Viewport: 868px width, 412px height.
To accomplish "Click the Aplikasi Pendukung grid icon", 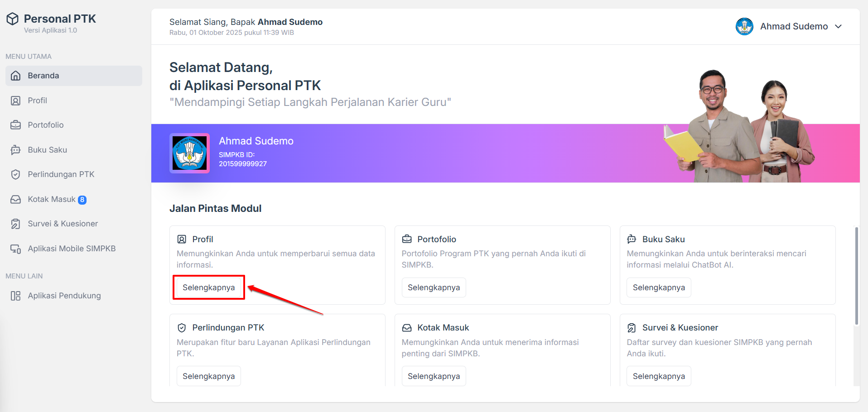I will pos(16,296).
